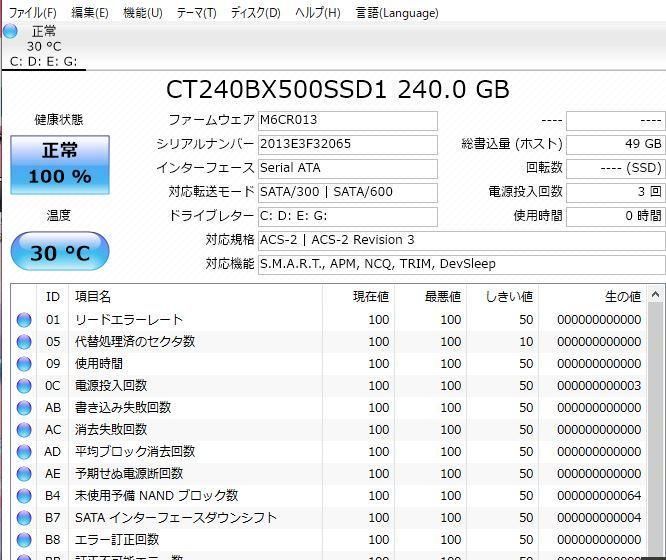Click status orb of row B8 エラー訂正回数

(x=24, y=540)
